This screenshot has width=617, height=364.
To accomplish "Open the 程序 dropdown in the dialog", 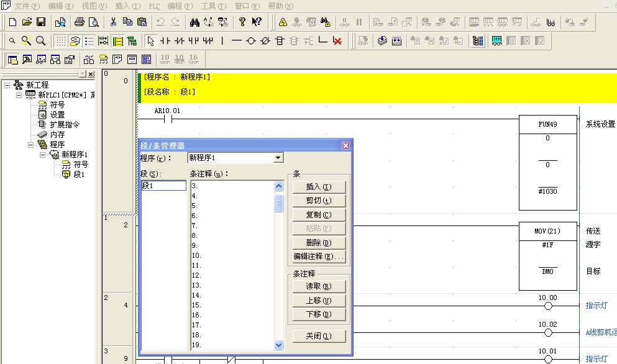I will click(278, 158).
